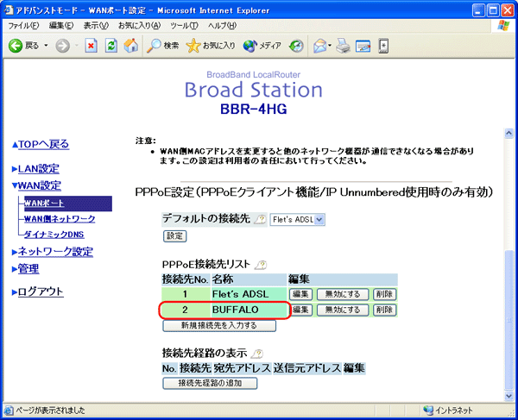Click 削除 button for BUFFALO
The height and width of the screenshot is (420, 518).
[384, 310]
